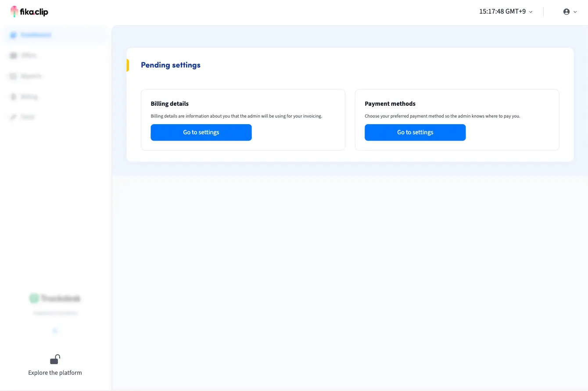Expand account menu chevron beside avatar
The image size is (588, 391).
(x=575, y=12)
